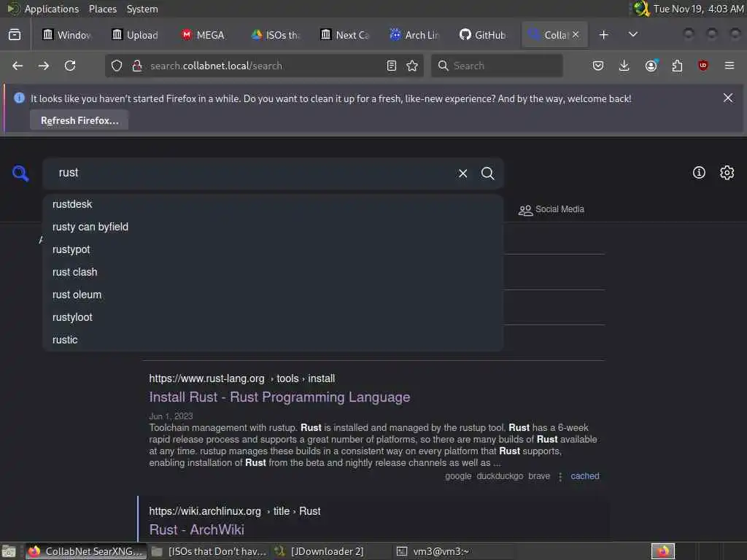Choose the rustic suggestion
The width and height of the screenshot is (747, 560).
click(273, 340)
